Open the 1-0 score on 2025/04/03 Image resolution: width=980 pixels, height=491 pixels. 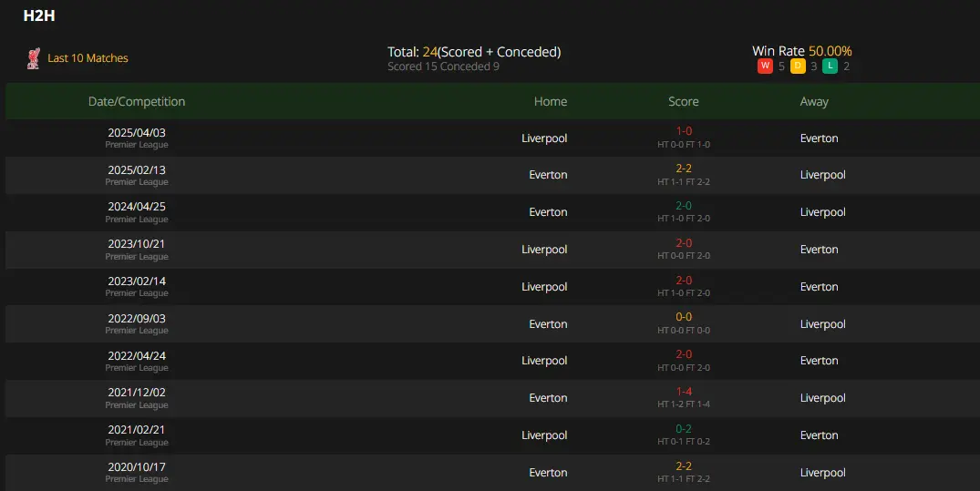(684, 131)
